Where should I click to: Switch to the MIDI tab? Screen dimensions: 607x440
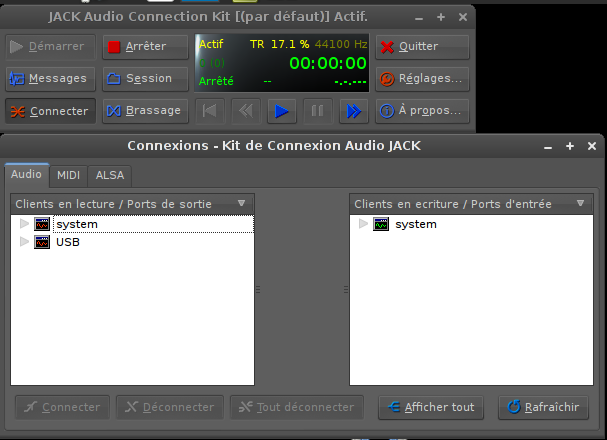click(x=69, y=175)
